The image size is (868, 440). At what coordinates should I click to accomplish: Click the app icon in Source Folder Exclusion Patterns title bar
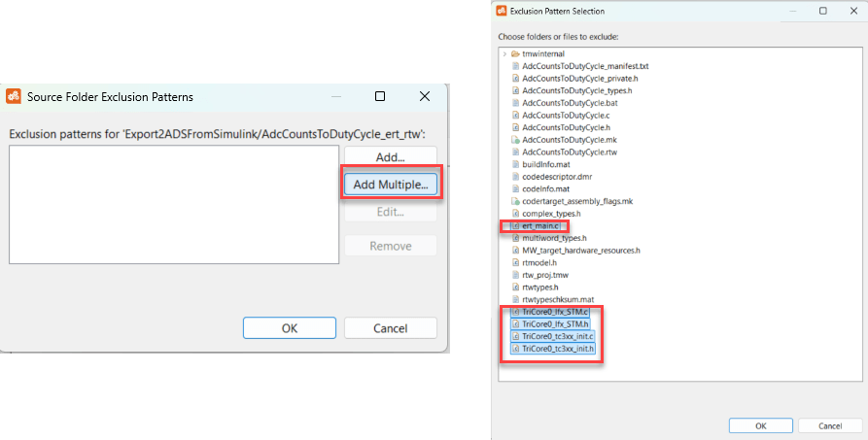(15, 96)
